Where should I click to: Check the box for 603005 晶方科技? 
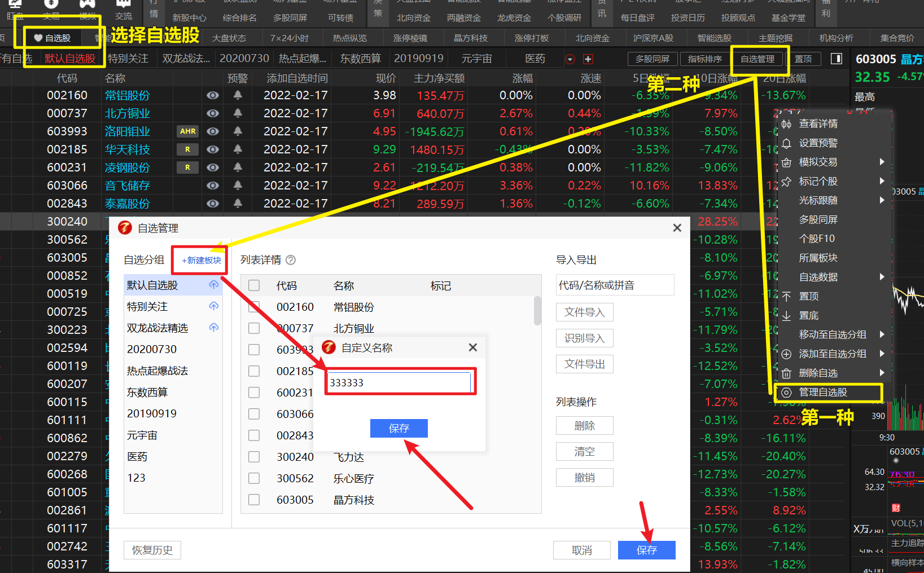click(254, 500)
